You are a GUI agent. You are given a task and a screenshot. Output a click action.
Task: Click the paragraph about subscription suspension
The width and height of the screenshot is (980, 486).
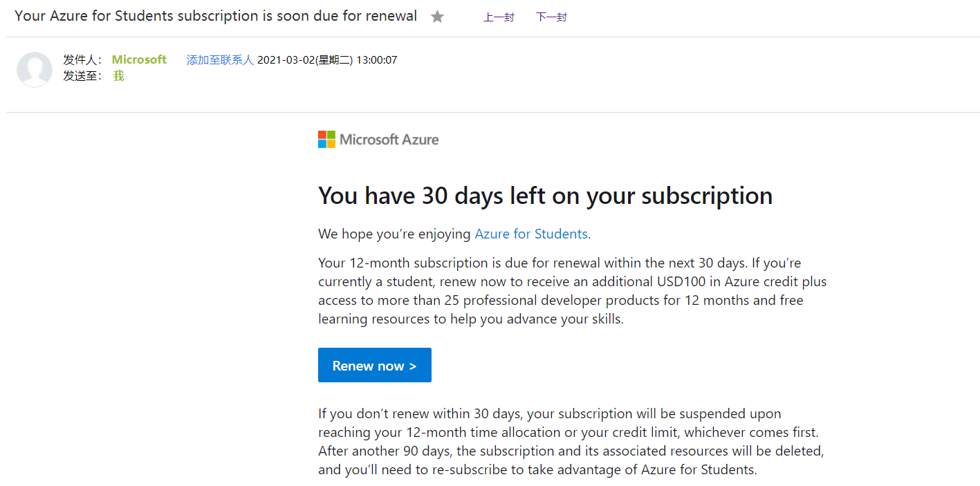click(571, 442)
